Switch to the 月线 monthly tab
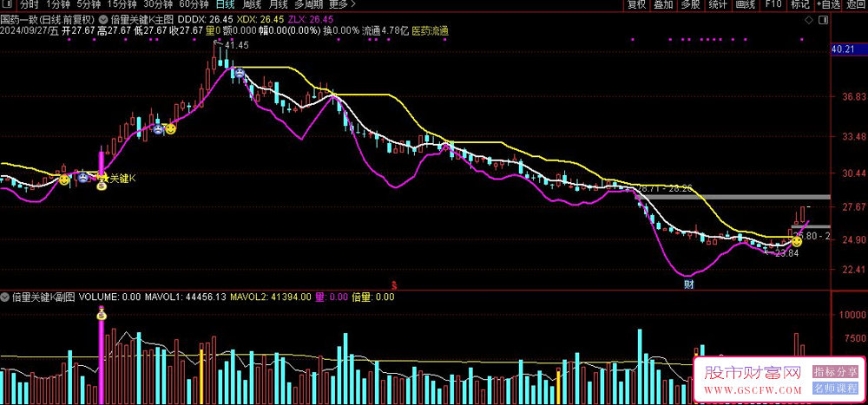Screen dimensions: 868x405 [278, 5]
